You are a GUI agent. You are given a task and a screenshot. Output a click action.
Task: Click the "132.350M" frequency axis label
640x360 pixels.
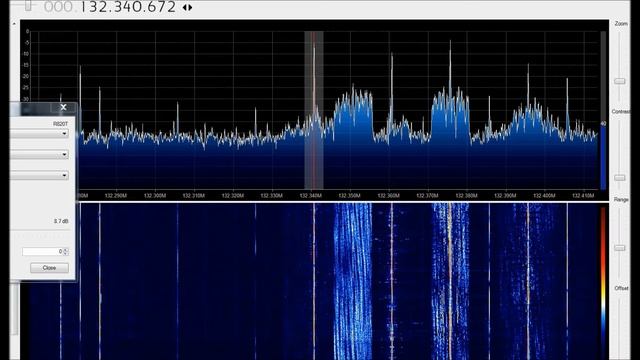tap(349, 196)
